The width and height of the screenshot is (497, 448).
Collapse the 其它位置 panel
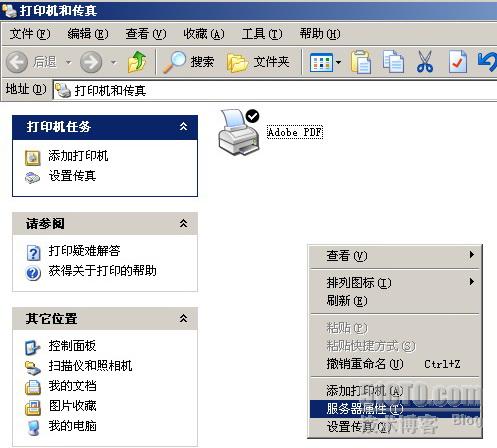183,318
